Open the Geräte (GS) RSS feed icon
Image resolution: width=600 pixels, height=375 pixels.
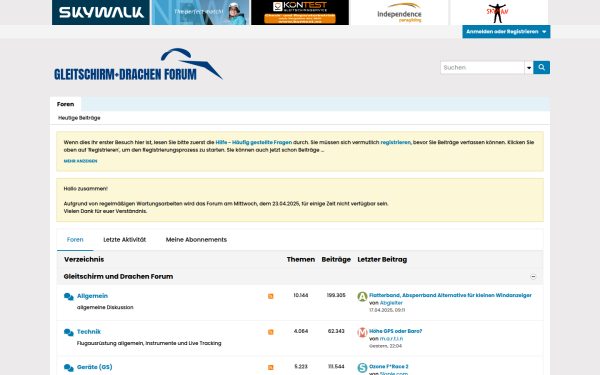coord(271,367)
